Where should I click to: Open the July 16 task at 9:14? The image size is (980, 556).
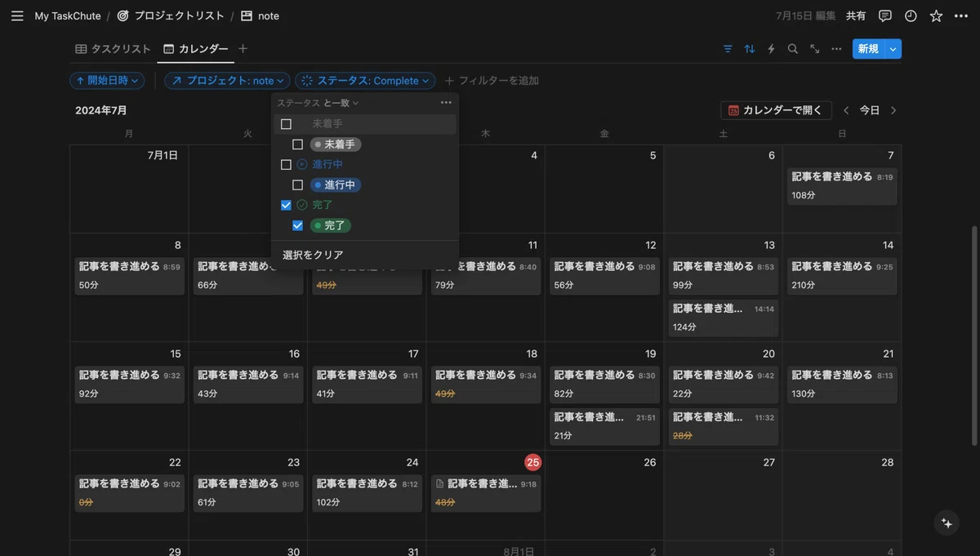click(248, 385)
